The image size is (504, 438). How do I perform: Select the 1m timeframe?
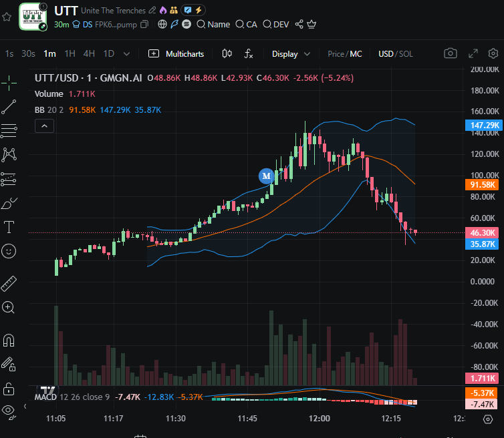[x=50, y=54]
